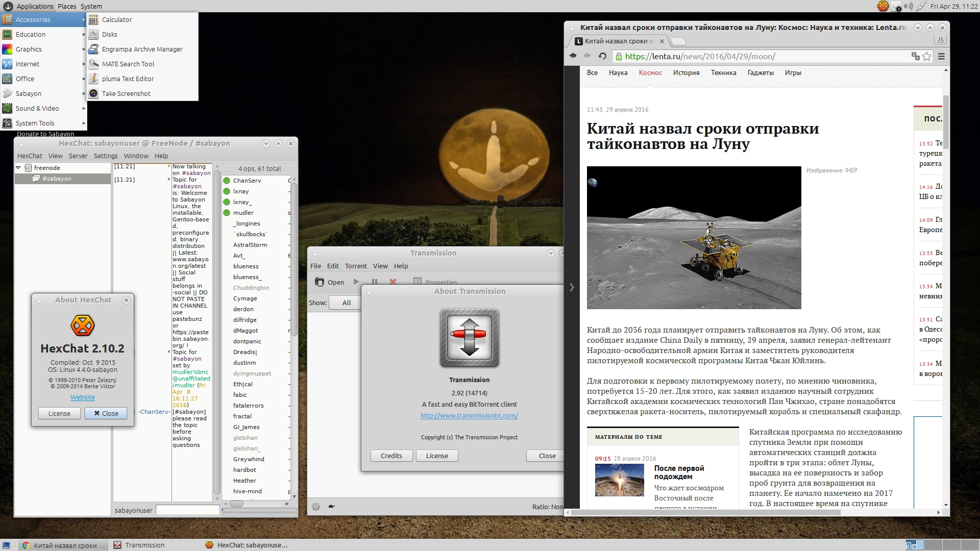The image size is (980, 551).
Task: Reload the lenta.ru page
Action: pos(602,56)
